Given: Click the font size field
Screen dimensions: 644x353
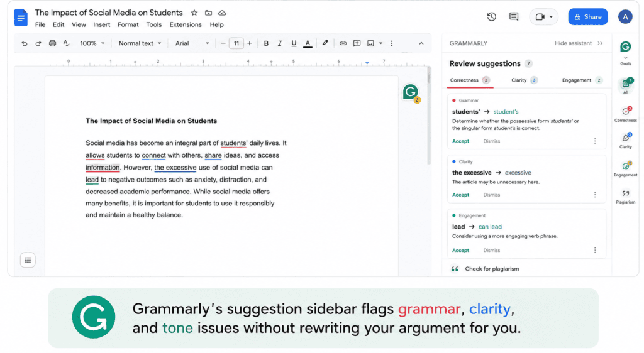Looking at the screenshot, I should pyautogui.click(x=236, y=43).
